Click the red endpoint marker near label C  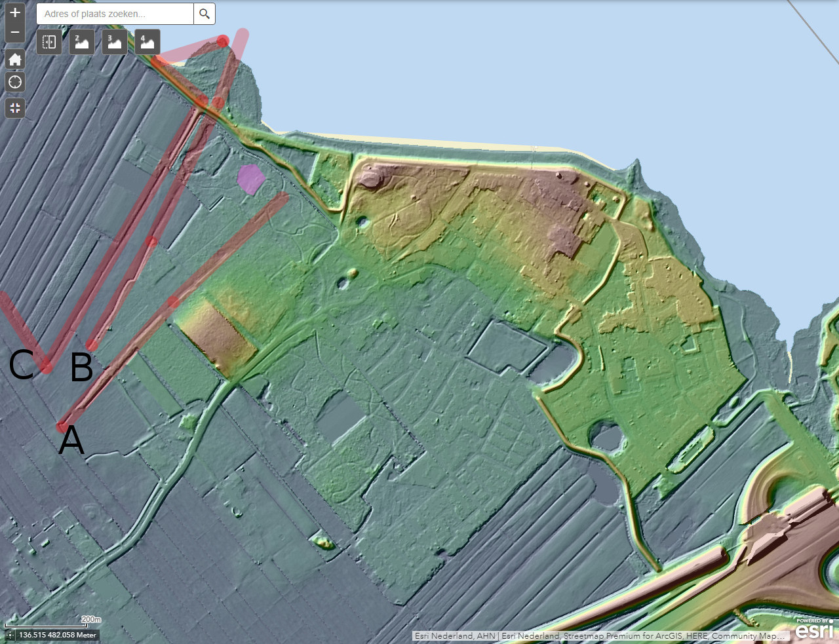tap(47, 367)
